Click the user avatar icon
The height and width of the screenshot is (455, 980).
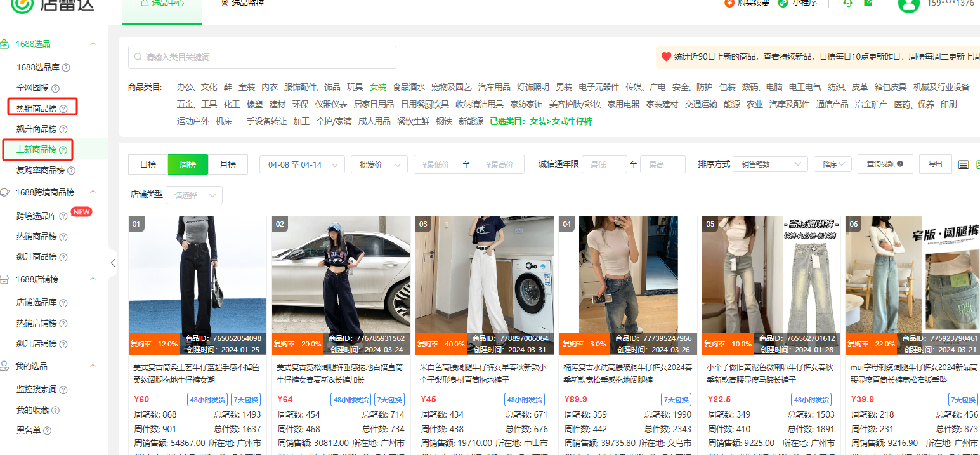pos(908,4)
